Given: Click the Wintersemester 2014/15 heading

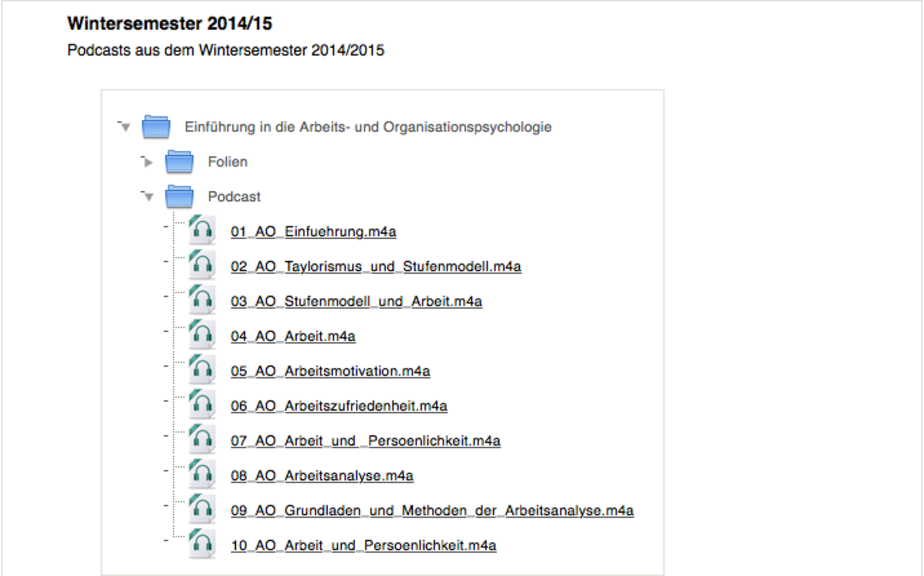Looking at the screenshot, I should point(170,24).
